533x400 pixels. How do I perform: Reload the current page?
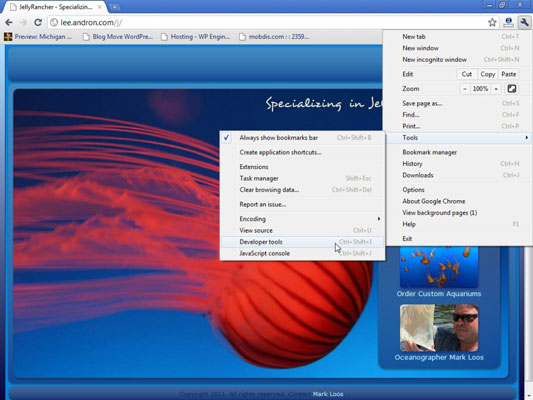(x=38, y=22)
